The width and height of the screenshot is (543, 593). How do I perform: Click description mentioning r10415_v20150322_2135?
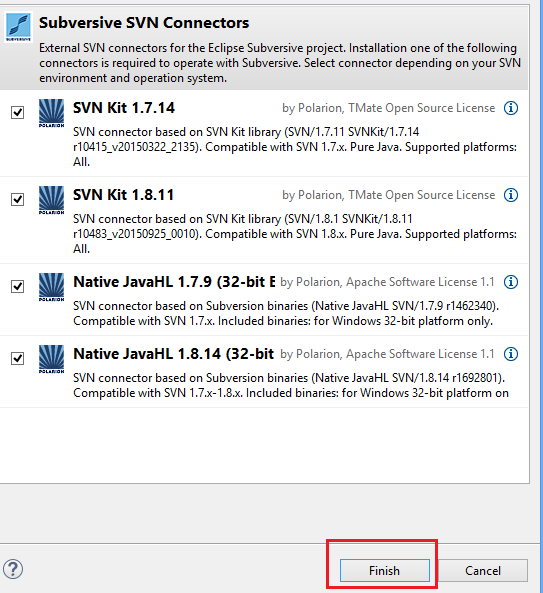295,147
